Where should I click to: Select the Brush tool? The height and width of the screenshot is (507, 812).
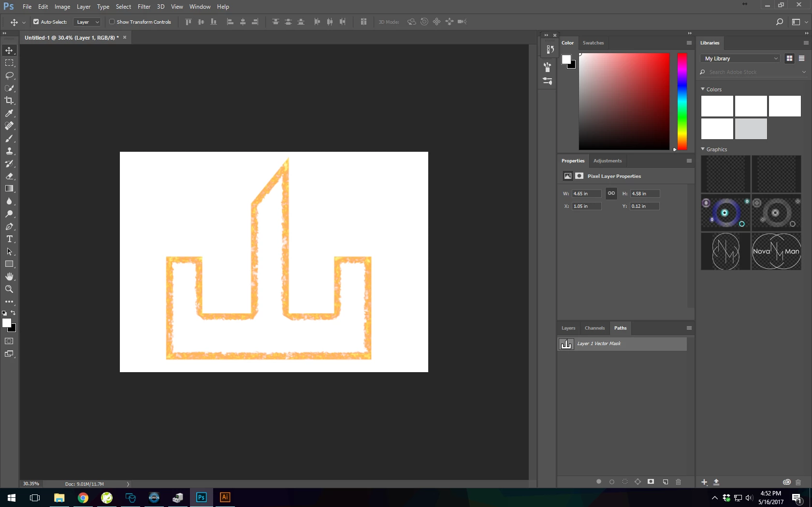pos(9,138)
